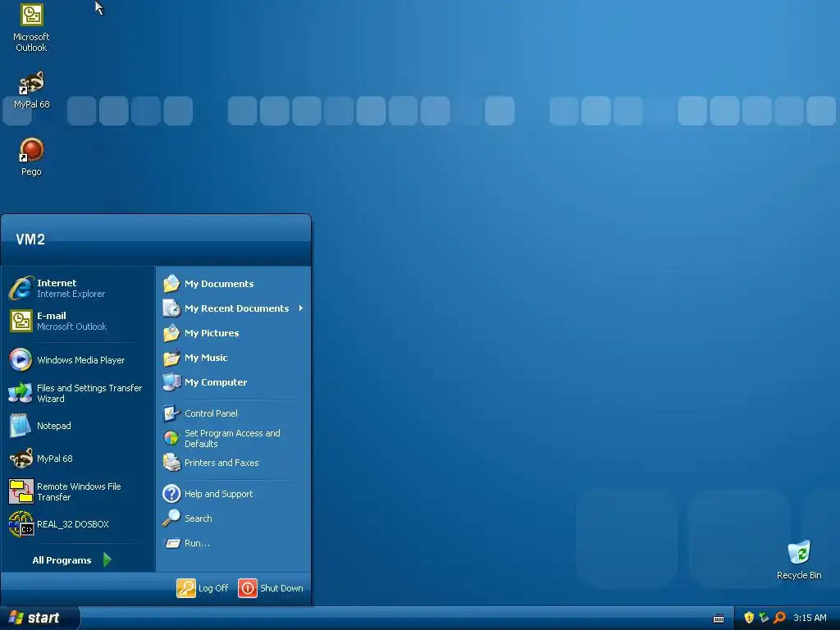
Task: Click the Run icon in Start menu
Action: 172,543
